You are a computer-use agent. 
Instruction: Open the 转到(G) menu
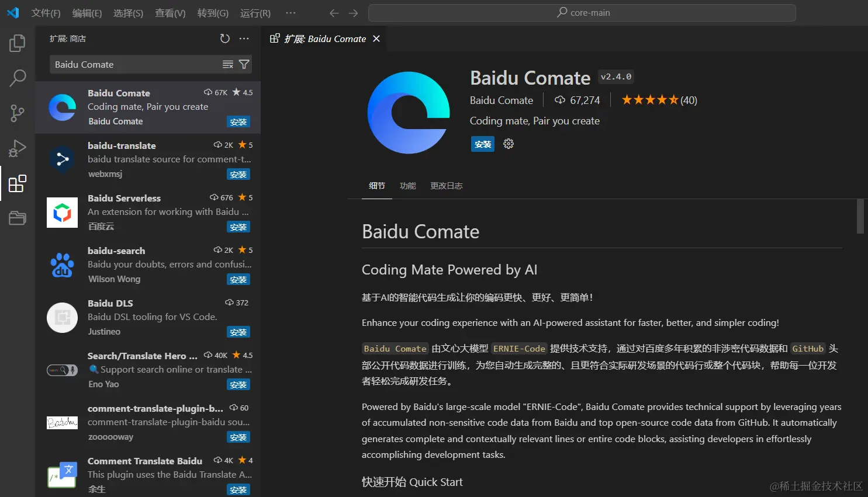[x=213, y=13]
